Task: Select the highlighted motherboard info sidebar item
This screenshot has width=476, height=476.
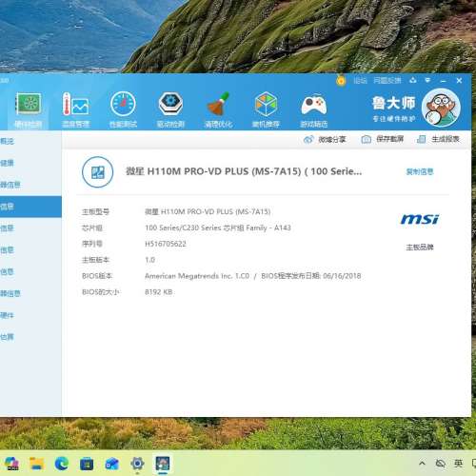Action: tap(30, 207)
